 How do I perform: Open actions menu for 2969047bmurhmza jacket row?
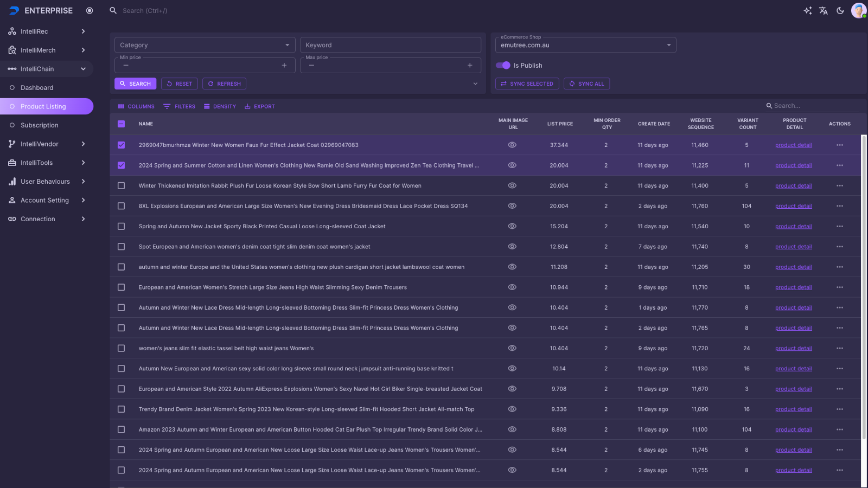pos(840,145)
